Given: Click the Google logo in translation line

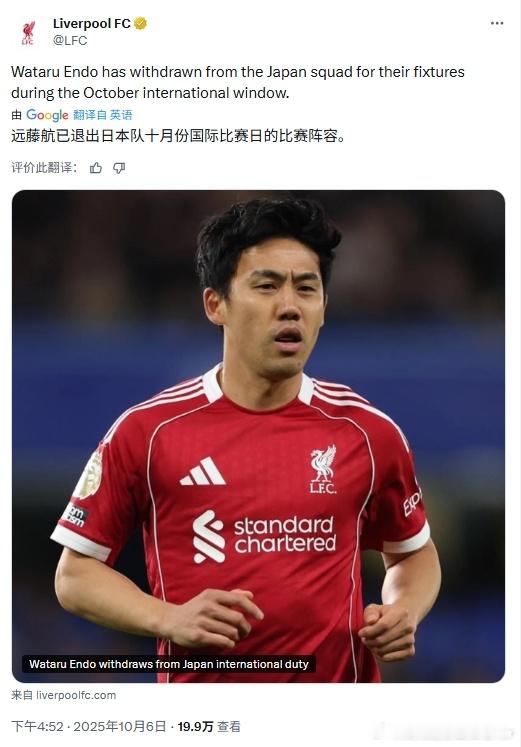Looking at the screenshot, I should 47,115.
